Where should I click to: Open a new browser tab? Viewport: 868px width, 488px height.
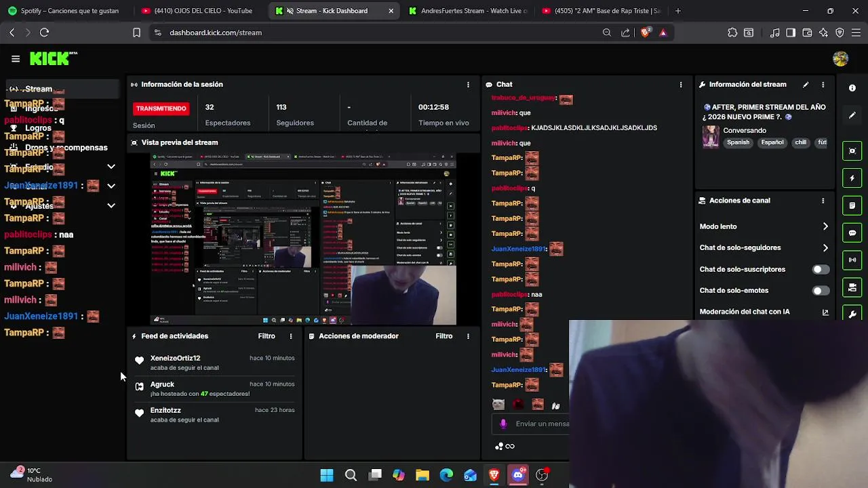pyautogui.click(x=678, y=11)
